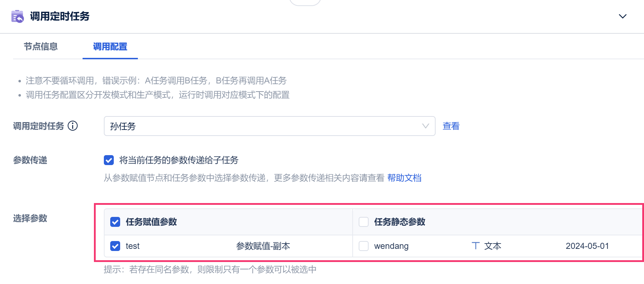The width and height of the screenshot is (644, 284).
Task: Collapse the panel with the top-right chevron
Action: [622, 16]
